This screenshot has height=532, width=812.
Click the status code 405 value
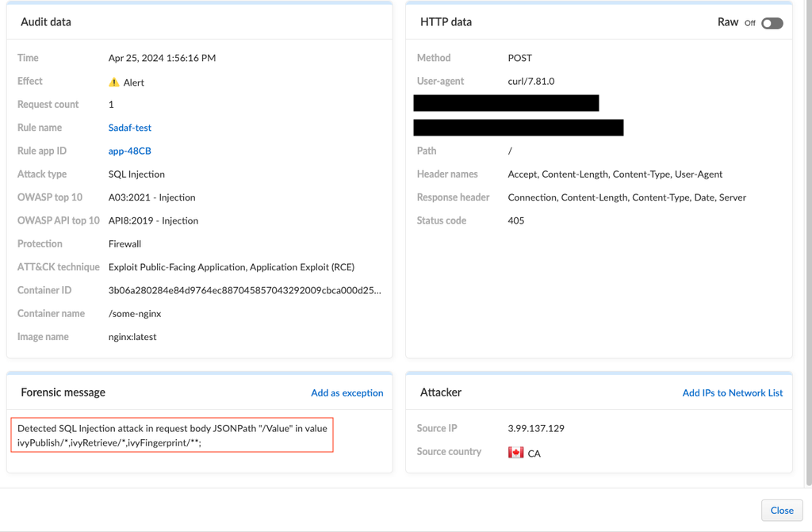click(516, 220)
